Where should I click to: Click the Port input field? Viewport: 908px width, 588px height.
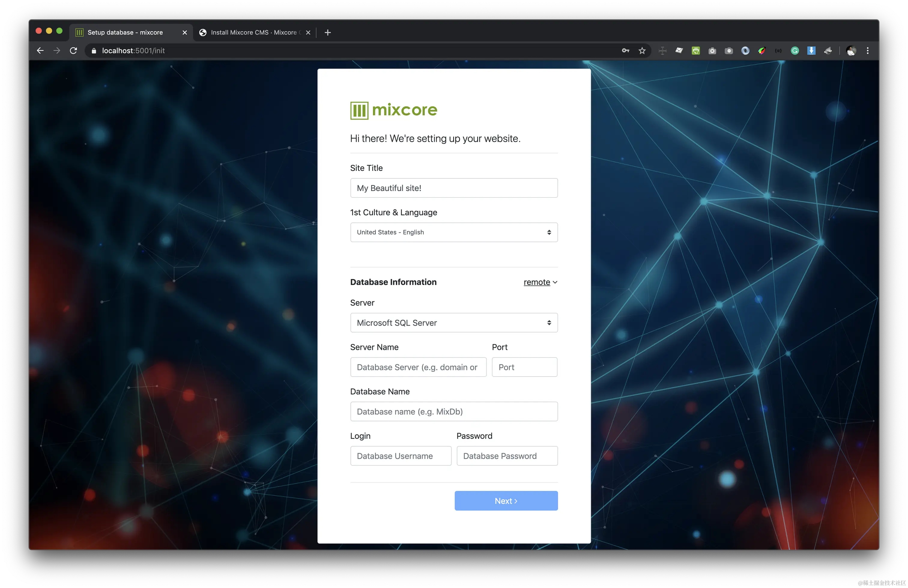(524, 367)
